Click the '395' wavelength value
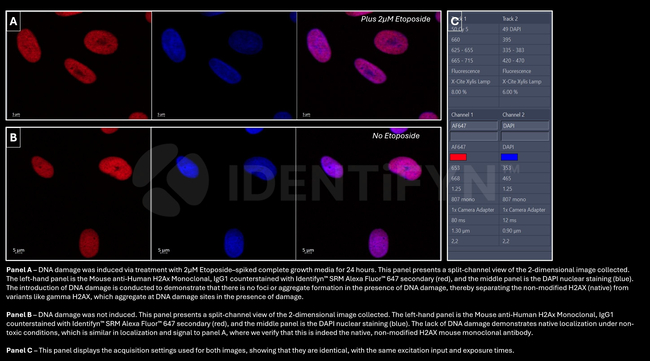The height and width of the screenshot is (361, 650). coord(507,40)
